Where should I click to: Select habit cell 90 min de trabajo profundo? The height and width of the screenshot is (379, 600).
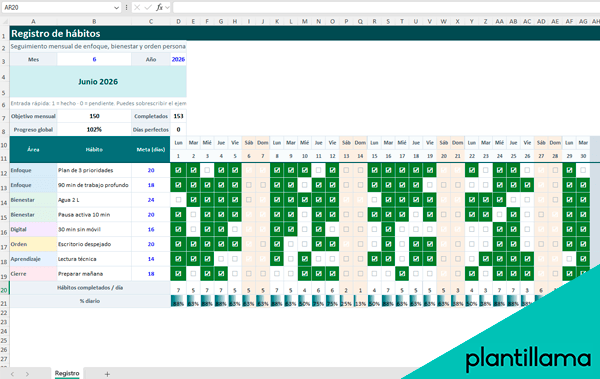[94, 185]
